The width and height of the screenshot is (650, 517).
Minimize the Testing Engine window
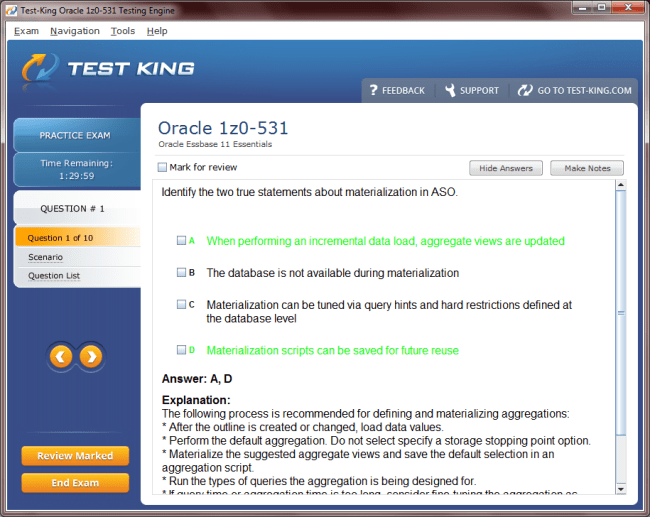pyautogui.click(x=582, y=7)
